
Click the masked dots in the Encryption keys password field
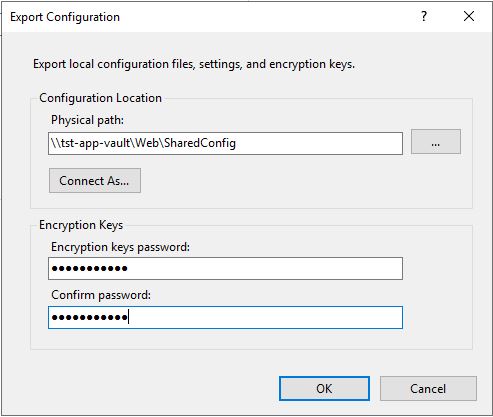pos(89,268)
